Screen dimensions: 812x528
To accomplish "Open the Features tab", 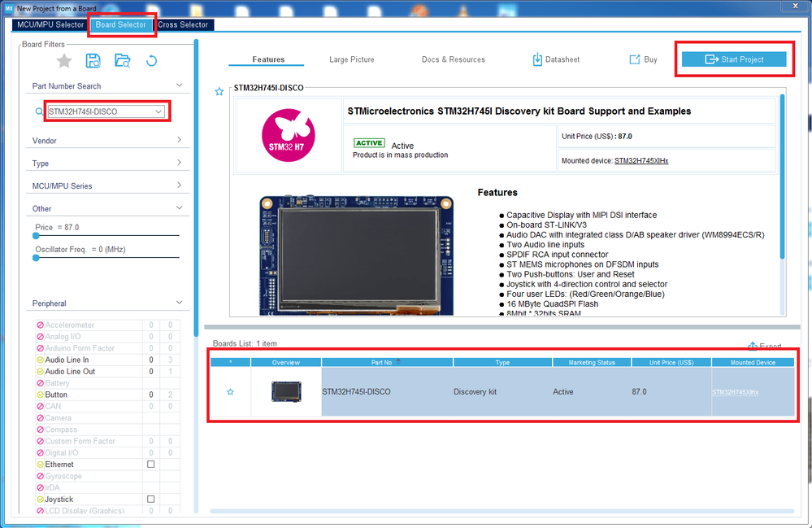I will tap(268, 59).
